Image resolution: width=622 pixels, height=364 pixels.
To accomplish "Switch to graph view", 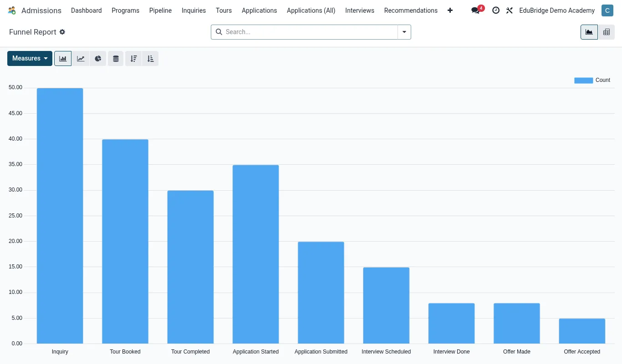I will tap(589, 32).
